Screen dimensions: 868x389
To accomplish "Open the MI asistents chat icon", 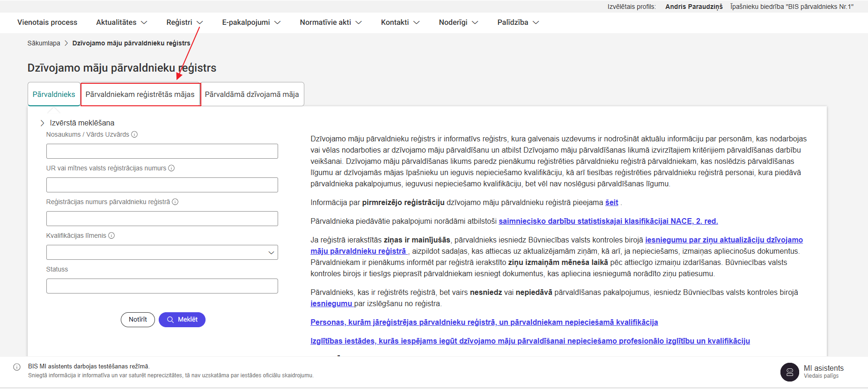I will click(x=789, y=372).
